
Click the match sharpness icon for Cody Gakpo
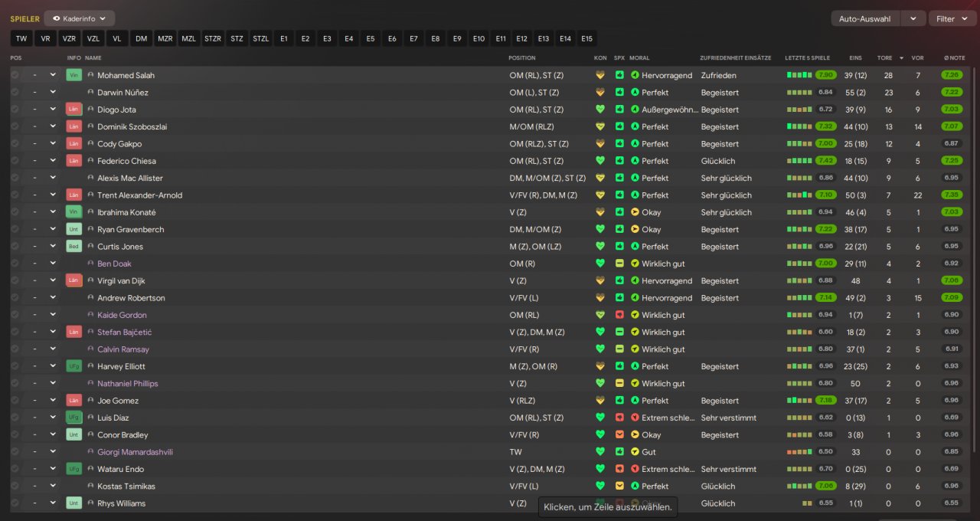coord(619,144)
